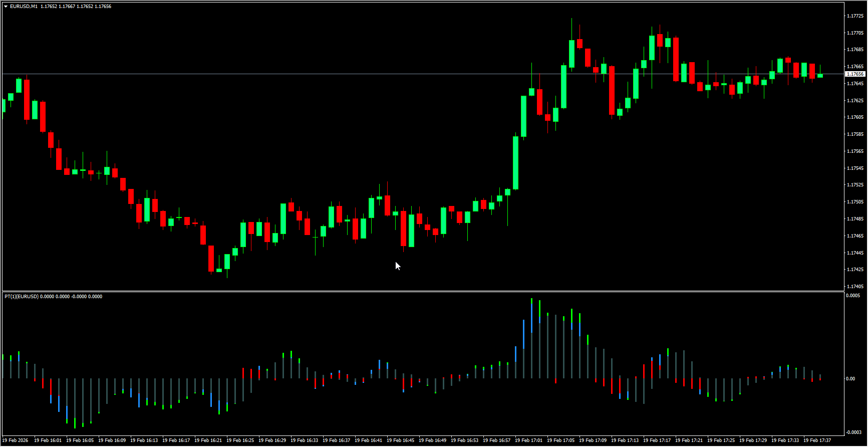This screenshot has width=868, height=447.
Task: Click the EURUSD,M1 symbol label
Action: [x=24, y=7]
